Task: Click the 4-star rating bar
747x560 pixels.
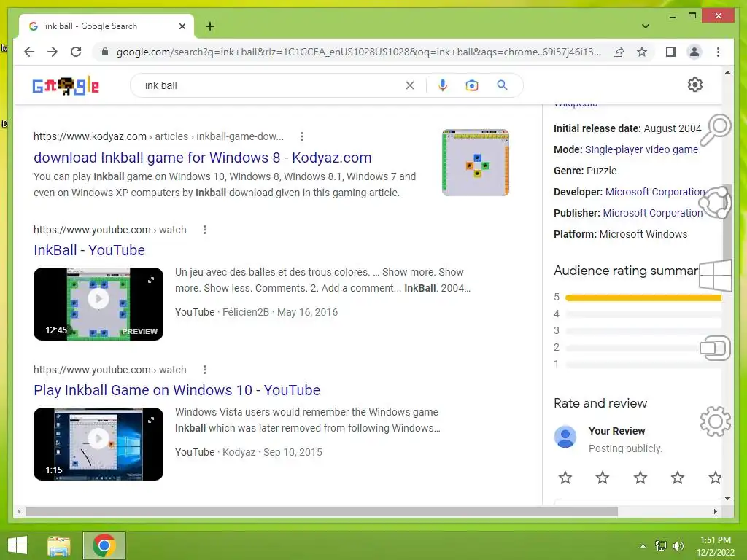Action: click(x=643, y=314)
